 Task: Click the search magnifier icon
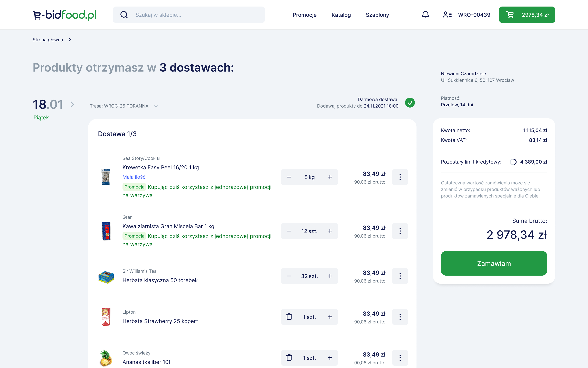(x=124, y=15)
